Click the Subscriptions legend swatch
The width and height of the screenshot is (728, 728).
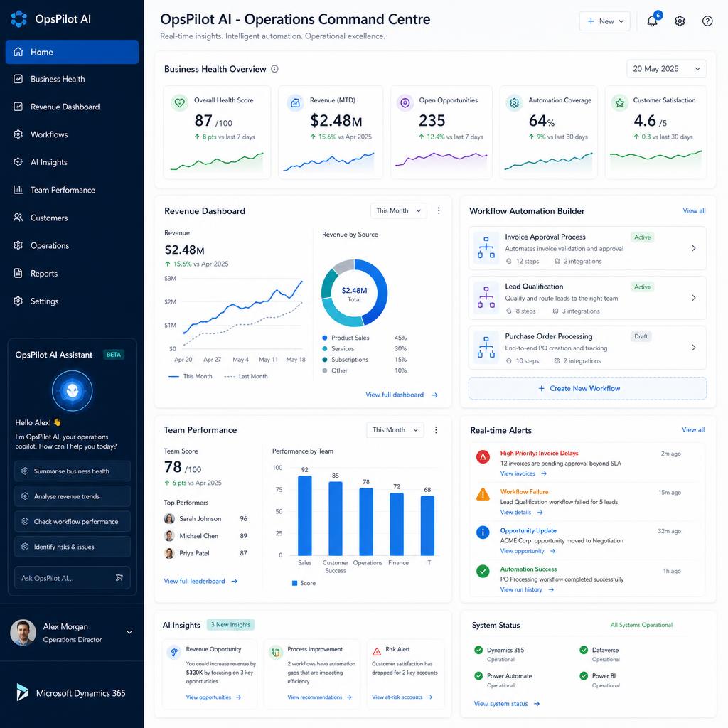pyautogui.click(x=324, y=360)
